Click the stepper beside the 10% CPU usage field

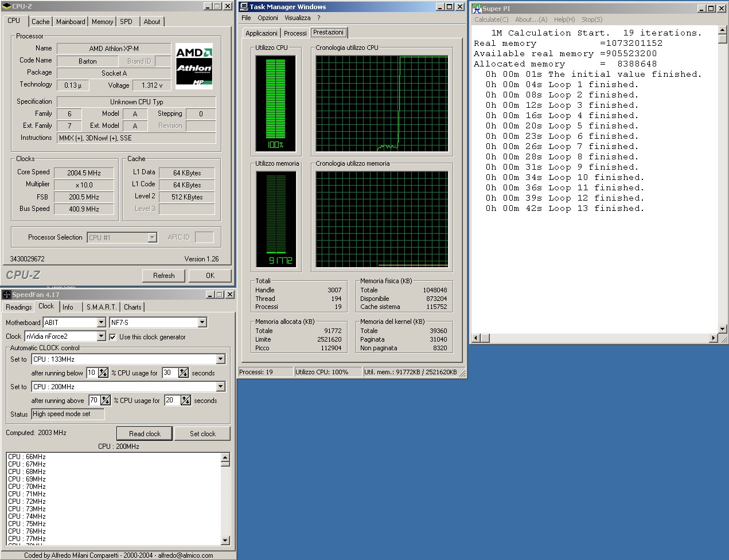(103, 373)
